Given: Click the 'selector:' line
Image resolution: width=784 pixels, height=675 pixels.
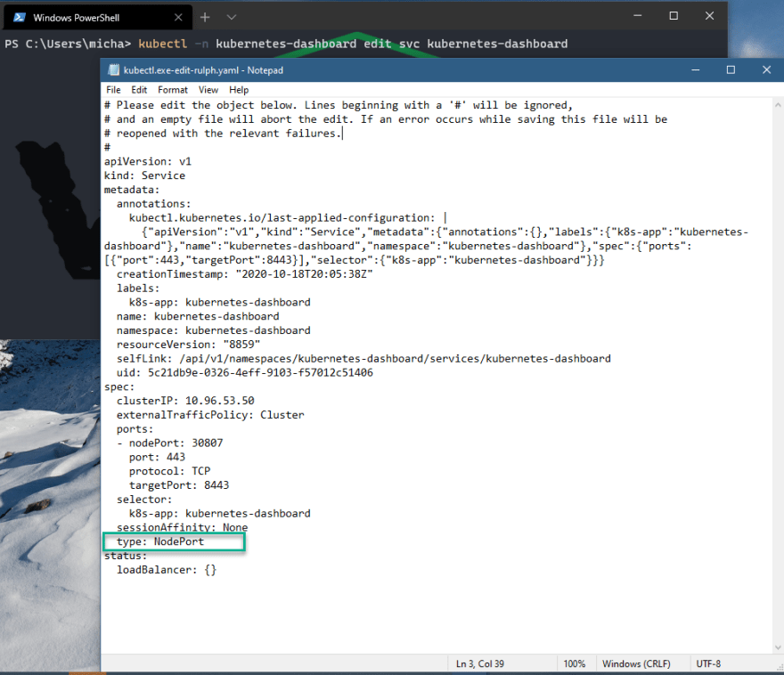Looking at the screenshot, I should tap(144, 500).
